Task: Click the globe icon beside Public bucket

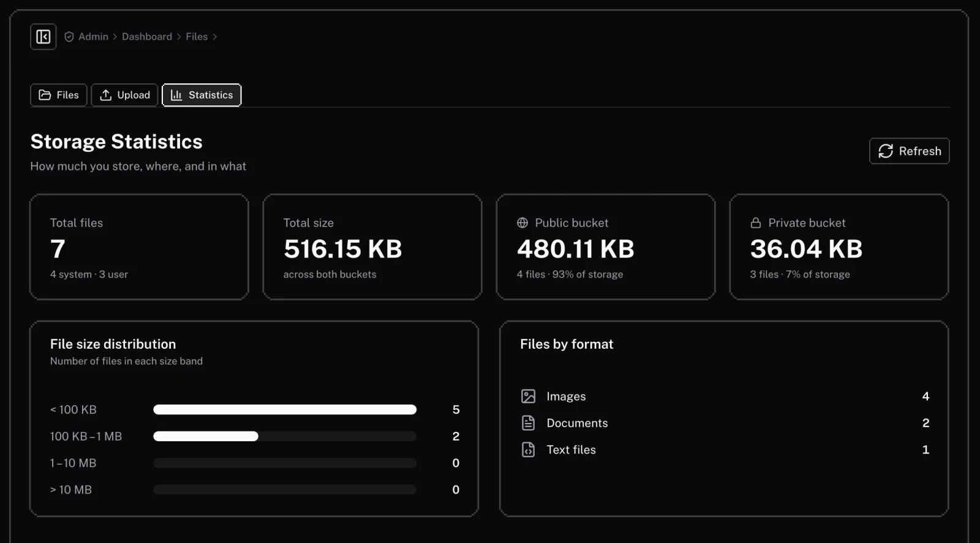Action: pyautogui.click(x=522, y=223)
